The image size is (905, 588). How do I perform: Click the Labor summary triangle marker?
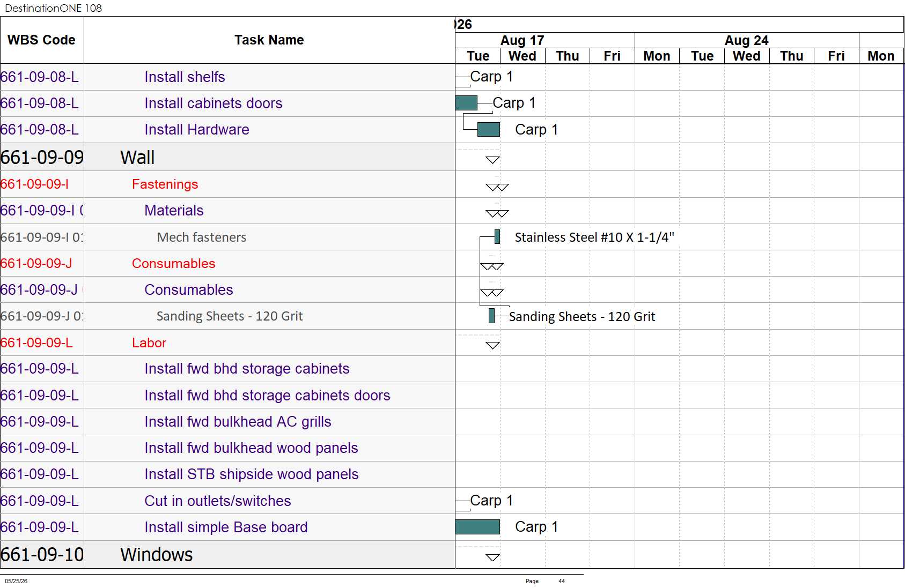coord(492,345)
